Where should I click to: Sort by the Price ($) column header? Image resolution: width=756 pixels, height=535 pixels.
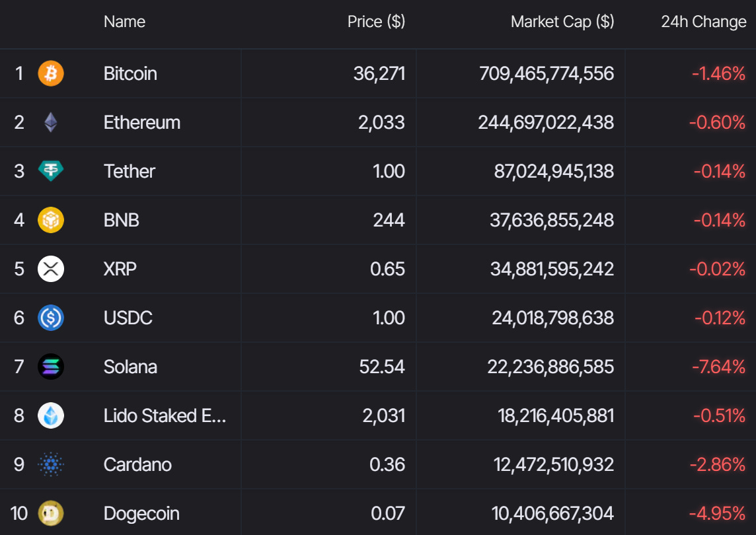point(376,22)
